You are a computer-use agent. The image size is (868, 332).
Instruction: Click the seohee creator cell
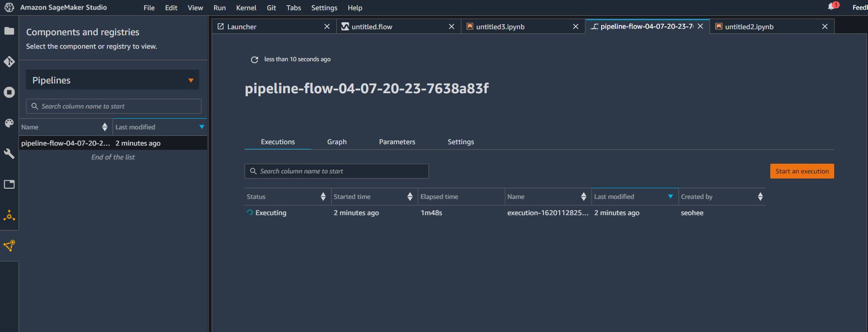pos(692,213)
